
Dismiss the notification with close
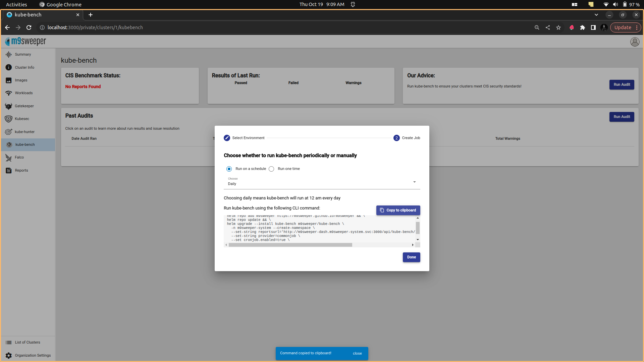[x=357, y=353]
